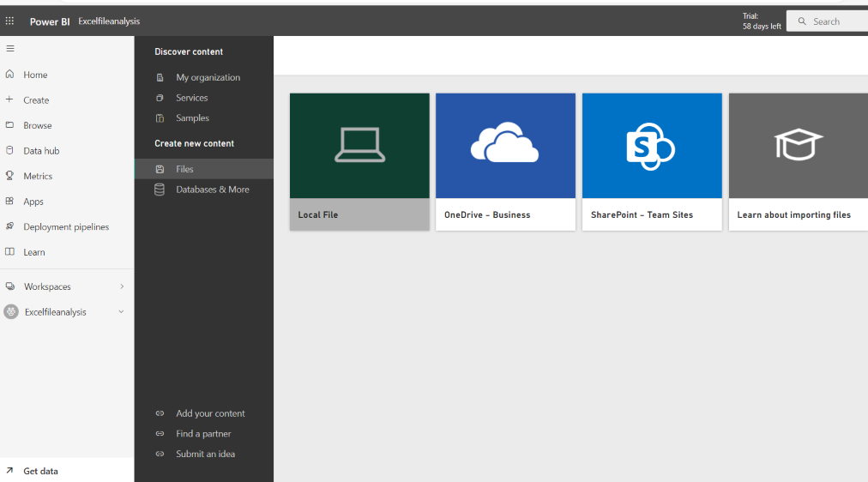Image resolution: width=868 pixels, height=482 pixels.
Task: Expand the Excelfileanalysis workspace chevron
Action: pyautogui.click(x=121, y=311)
